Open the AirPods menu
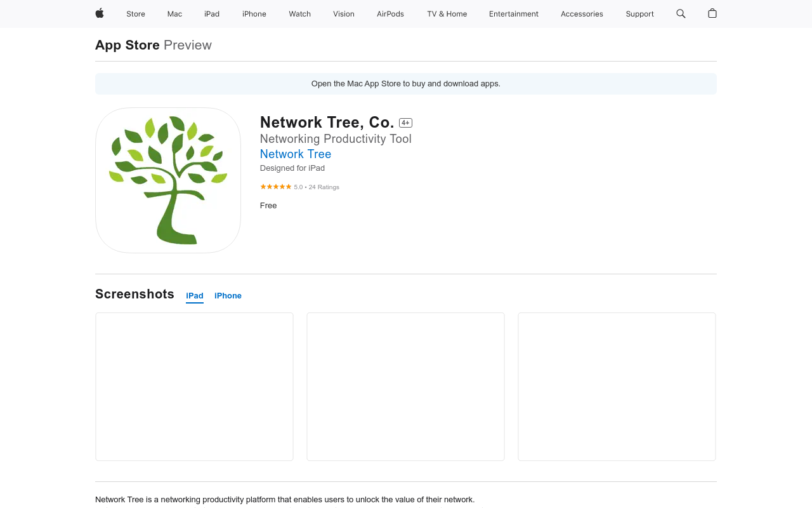This screenshot has width=812, height=508. (390, 14)
